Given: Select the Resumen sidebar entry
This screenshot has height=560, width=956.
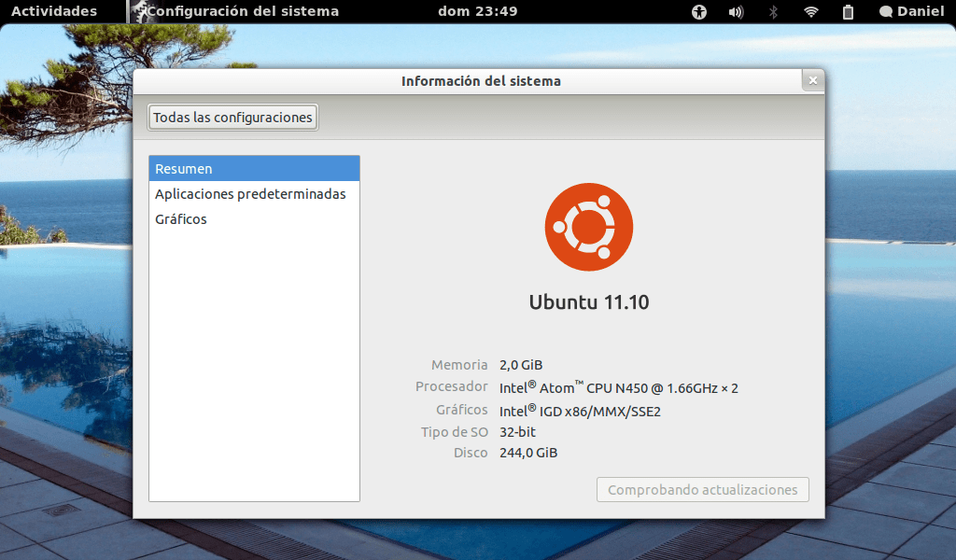Looking at the screenshot, I should coord(254,169).
